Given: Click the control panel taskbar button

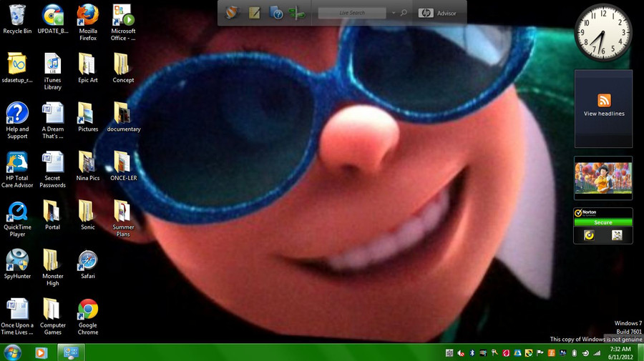Looking at the screenshot, I should point(71,353).
